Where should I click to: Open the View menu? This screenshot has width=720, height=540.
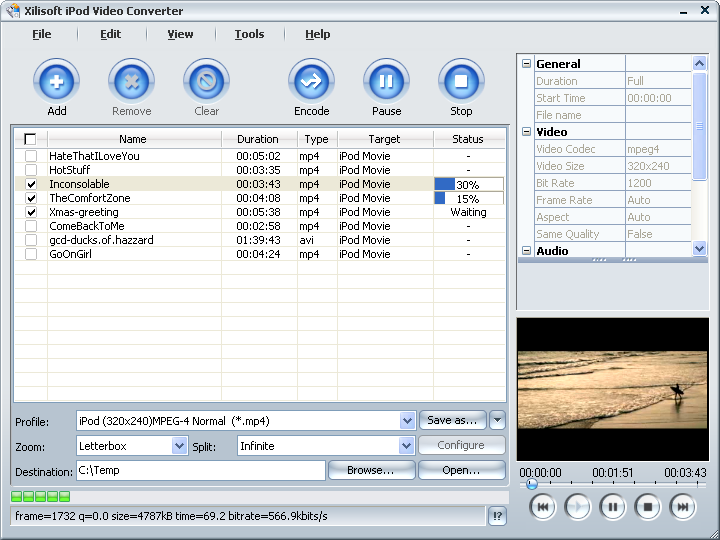click(x=180, y=34)
